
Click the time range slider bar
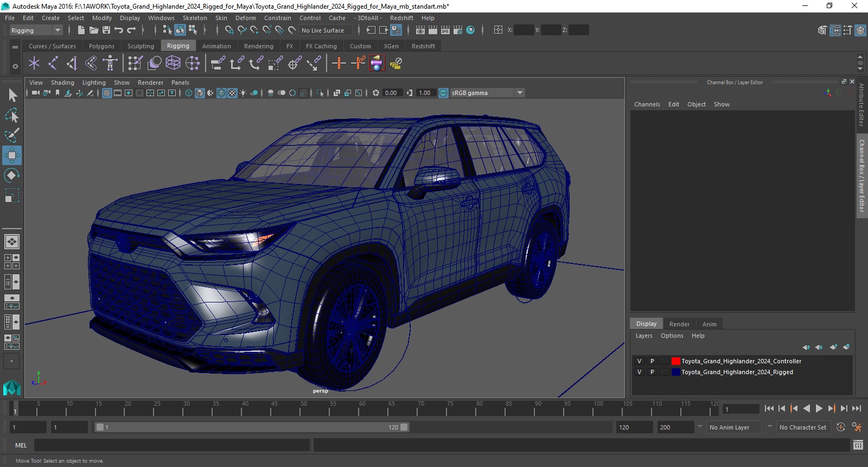252,427
